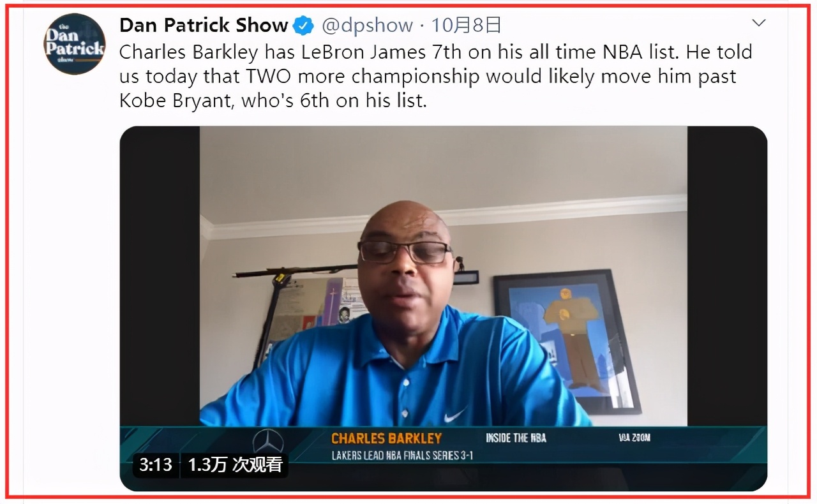Screen dimensions: 817x504
Task: Open the @dpshow handle link
Action: (367, 26)
